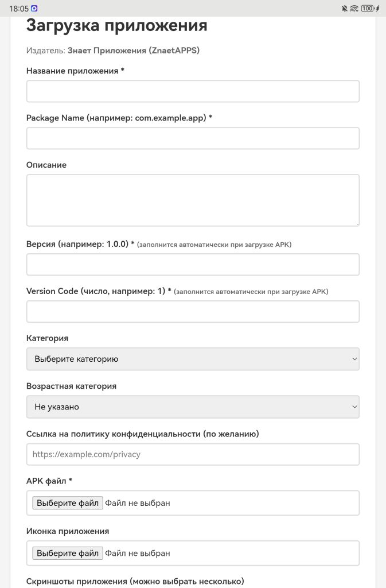Choose file for Иконка приложения
The image size is (386, 588).
tap(68, 554)
